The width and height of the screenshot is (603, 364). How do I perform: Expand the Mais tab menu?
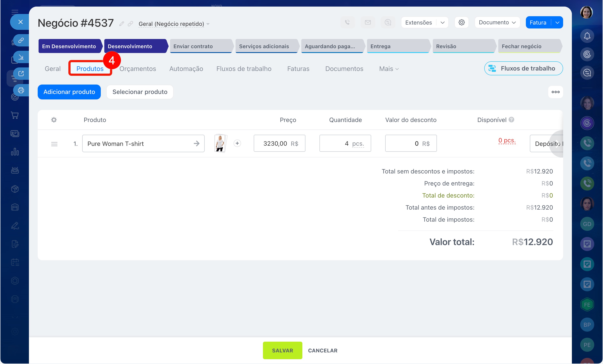pyautogui.click(x=389, y=69)
